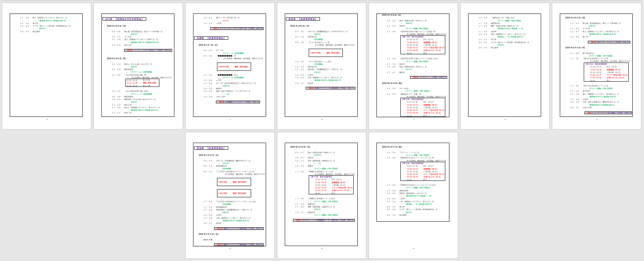Click the 山口県『定例会の手引き研修会』 heading

coord(124,19)
